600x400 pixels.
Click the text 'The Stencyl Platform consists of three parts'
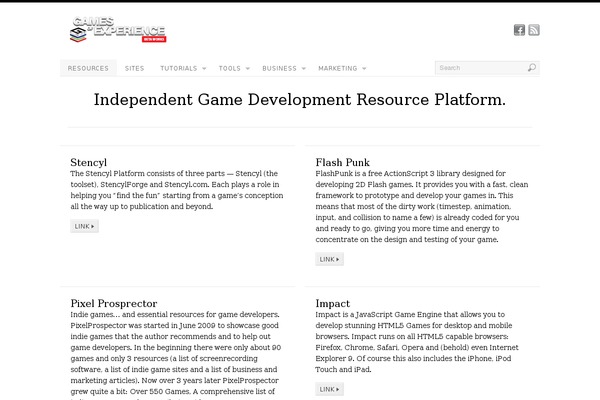pyautogui.click(x=148, y=173)
